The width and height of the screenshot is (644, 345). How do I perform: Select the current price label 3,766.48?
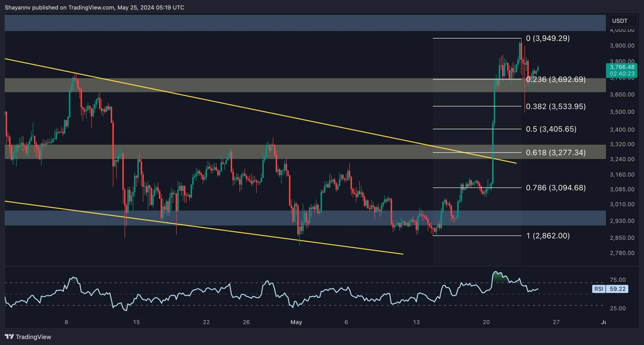pos(622,67)
